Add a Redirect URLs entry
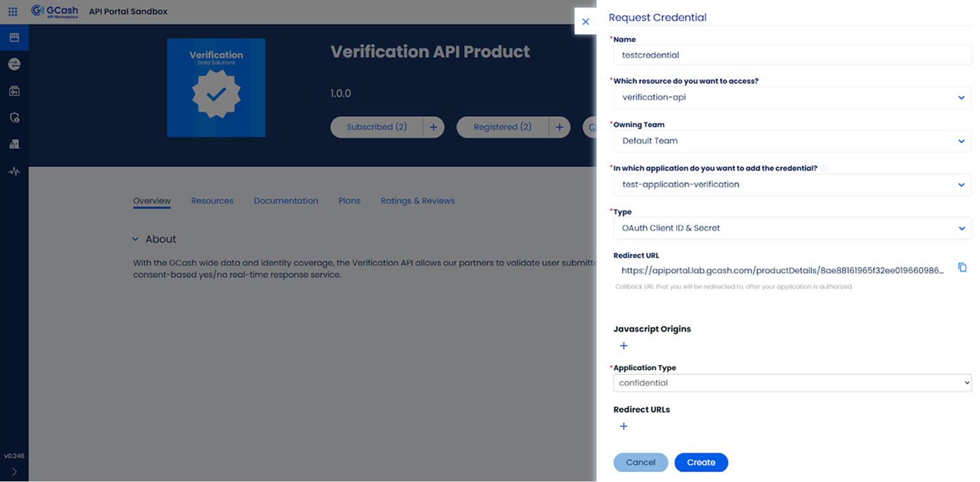 tap(623, 426)
